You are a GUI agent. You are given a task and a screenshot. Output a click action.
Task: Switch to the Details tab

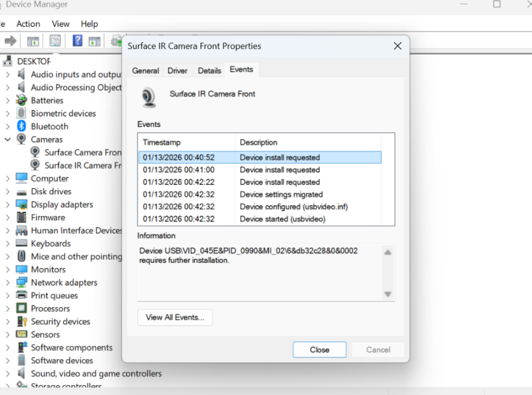[209, 71]
